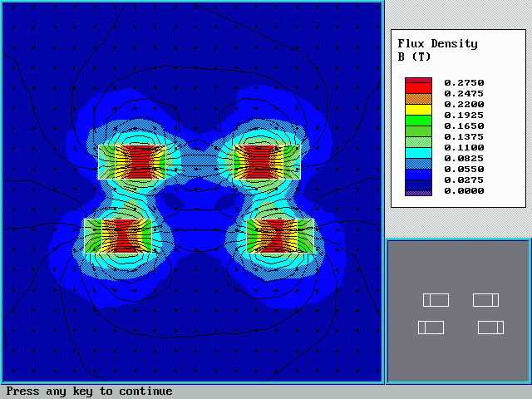Select the red swatch beside 0.2475
Screen dimensions: 532x399
(x=418, y=88)
